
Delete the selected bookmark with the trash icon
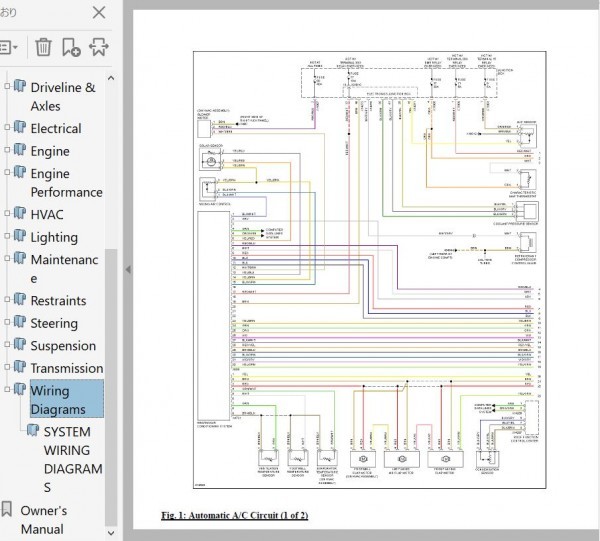click(43, 47)
